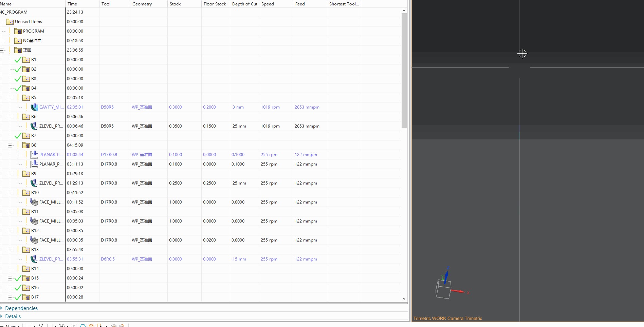Click the Speed column header

coord(276,4)
